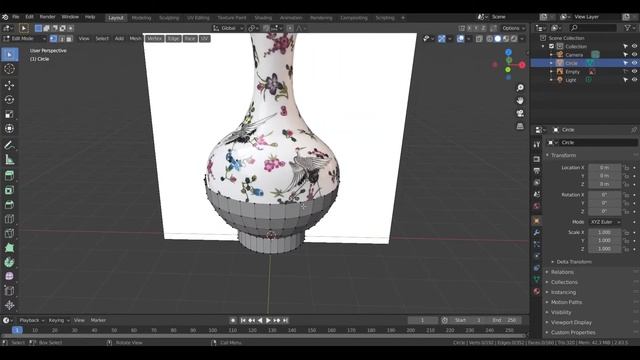Click the viewport zoom magnifier icon
The height and width of the screenshot is (360, 640).
(520, 88)
